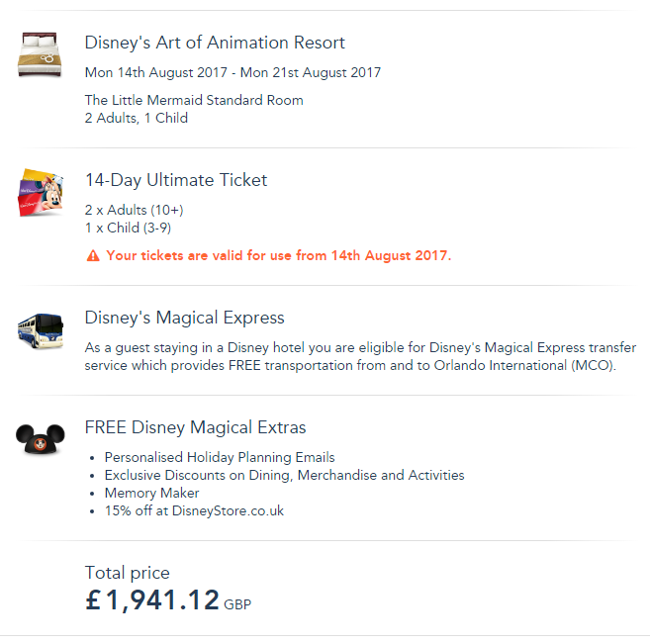Screen dimensions: 650x644
Task: Click the 2 x Adults (10+) line
Action: [x=135, y=210]
